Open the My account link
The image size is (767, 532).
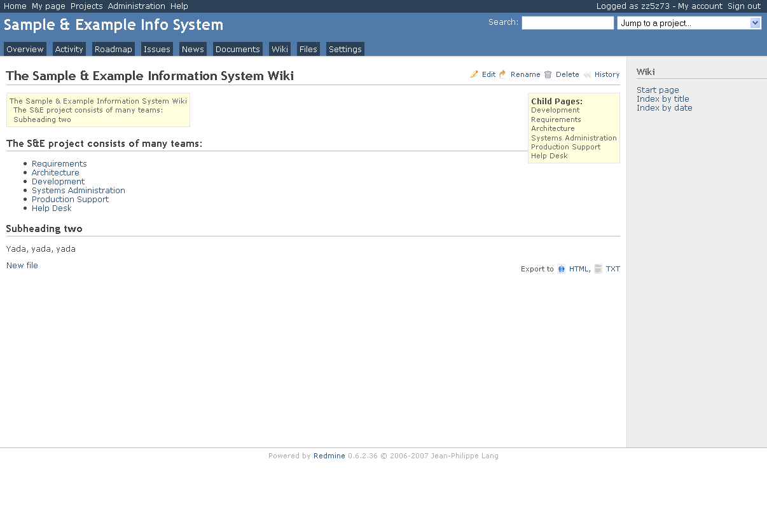(700, 6)
